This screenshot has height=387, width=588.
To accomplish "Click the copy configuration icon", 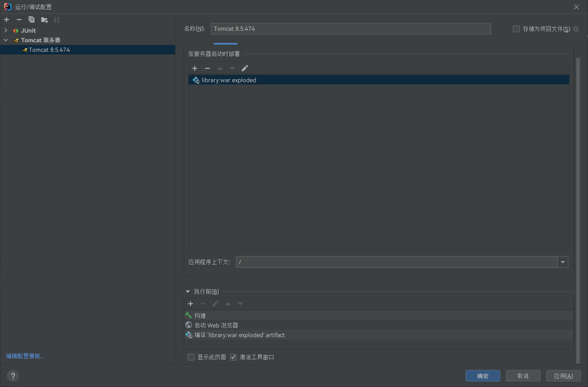I will (31, 20).
